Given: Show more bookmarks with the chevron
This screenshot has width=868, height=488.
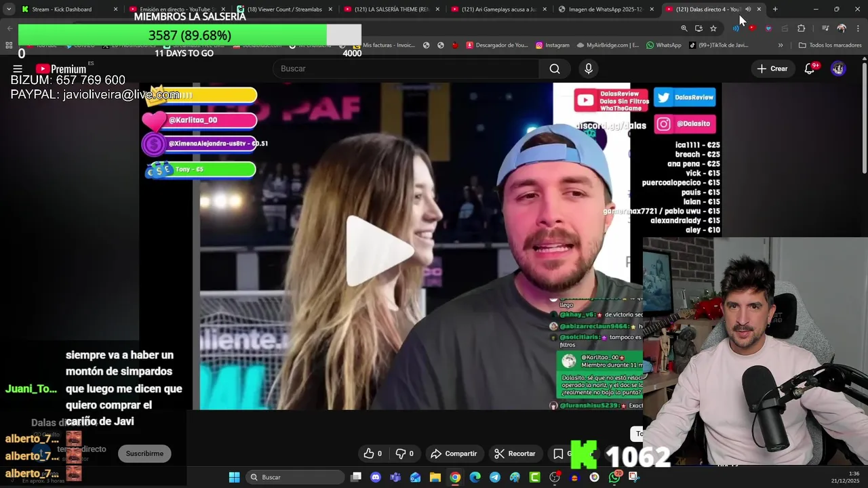Looking at the screenshot, I should pyautogui.click(x=781, y=45).
